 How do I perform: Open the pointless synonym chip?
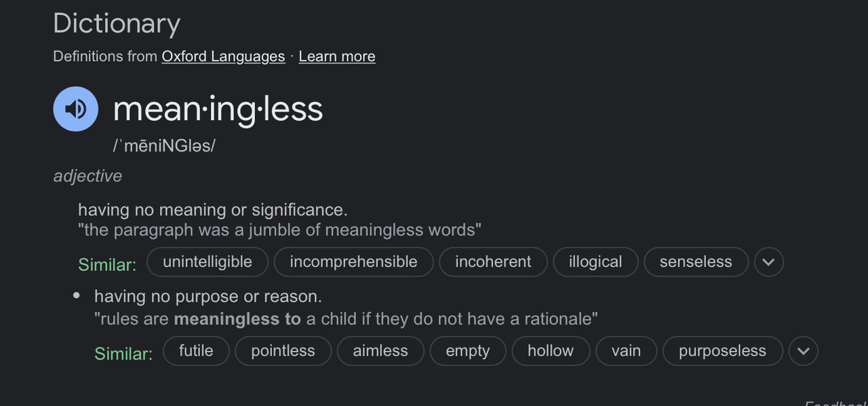tap(283, 351)
